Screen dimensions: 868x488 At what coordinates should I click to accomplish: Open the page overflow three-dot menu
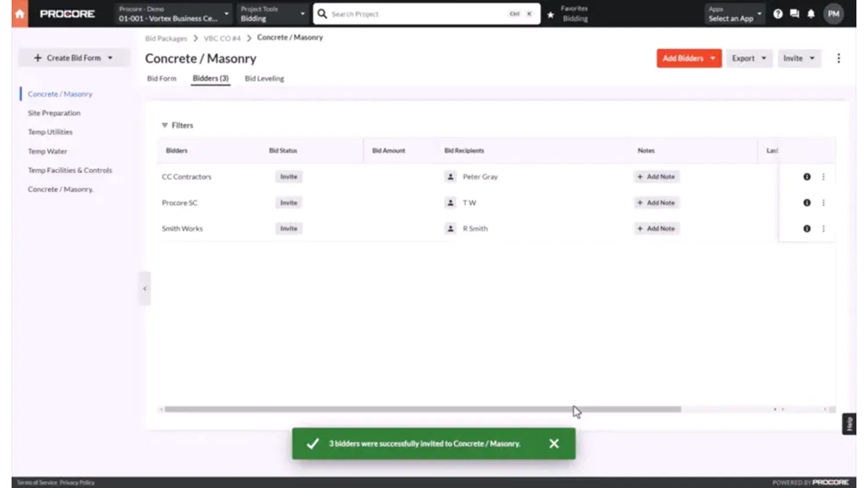(838, 58)
